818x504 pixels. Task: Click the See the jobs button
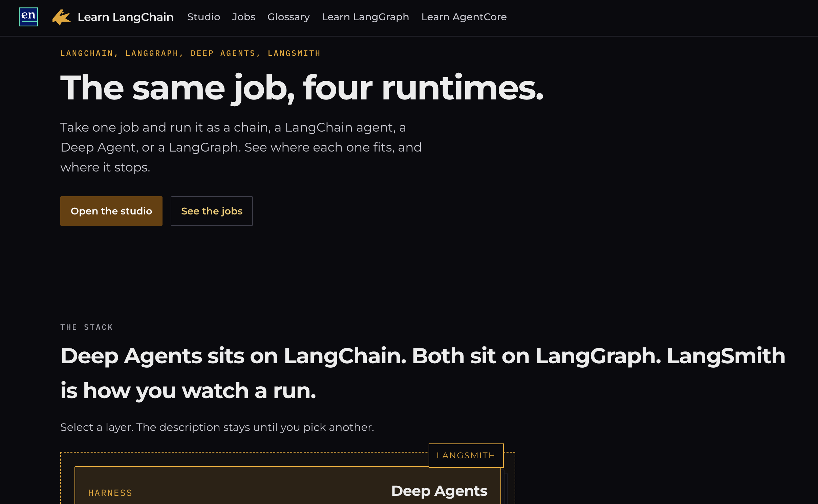[x=212, y=211]
